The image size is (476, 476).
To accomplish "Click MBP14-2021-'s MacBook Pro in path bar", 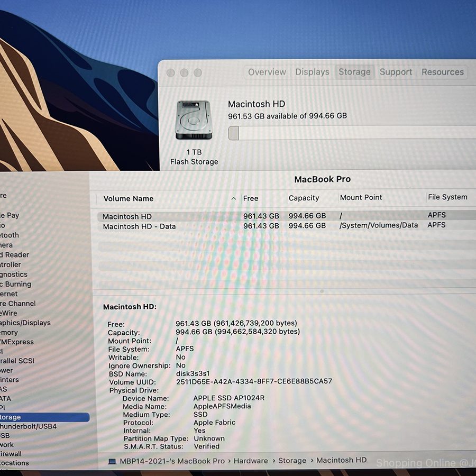I will coord(172,461).
